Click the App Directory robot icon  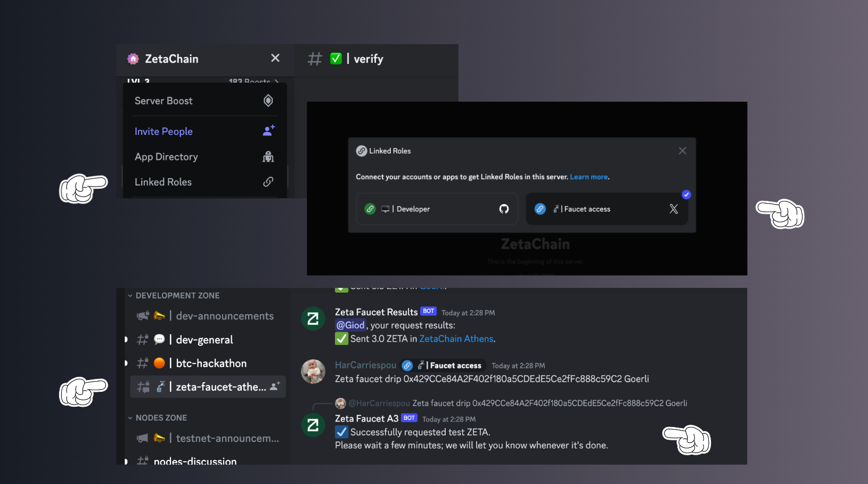pos(268,157)
